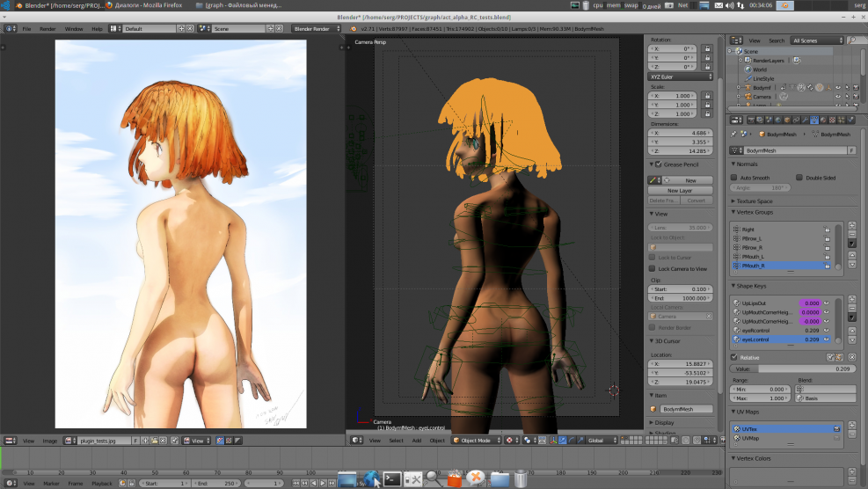
Task: Open image file via folder icon
Action: point(154,441)
